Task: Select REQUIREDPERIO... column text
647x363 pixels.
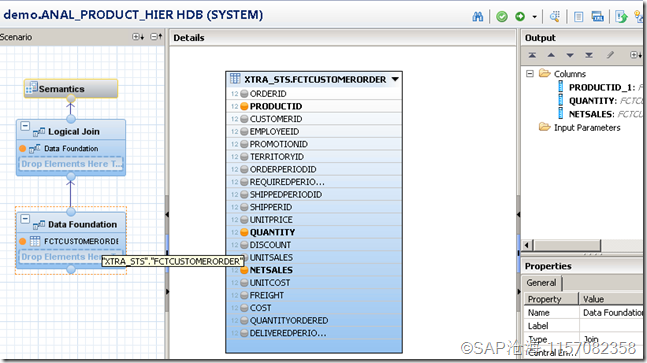Action: pyautogui.click(x=287, y=182)
